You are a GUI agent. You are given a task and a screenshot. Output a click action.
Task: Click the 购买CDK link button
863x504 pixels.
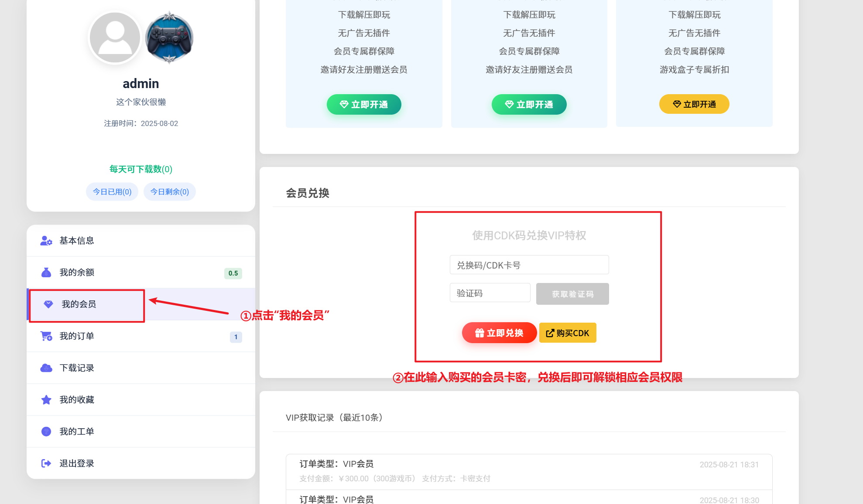tap(568, 333)
